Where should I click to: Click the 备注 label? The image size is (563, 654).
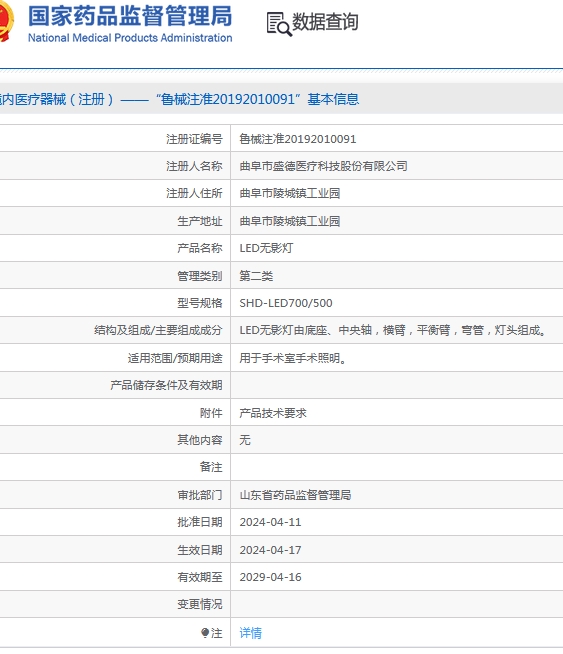click(x=211, y=467)
